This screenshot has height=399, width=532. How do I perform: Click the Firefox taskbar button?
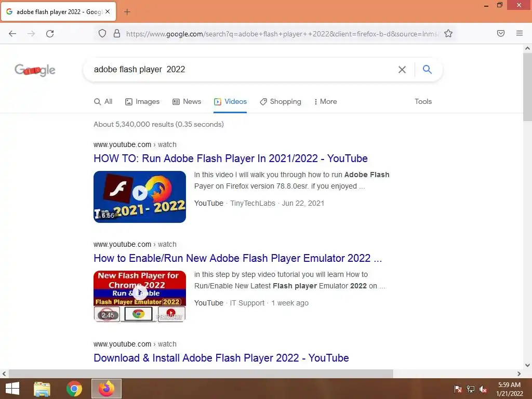coord(107,389)
